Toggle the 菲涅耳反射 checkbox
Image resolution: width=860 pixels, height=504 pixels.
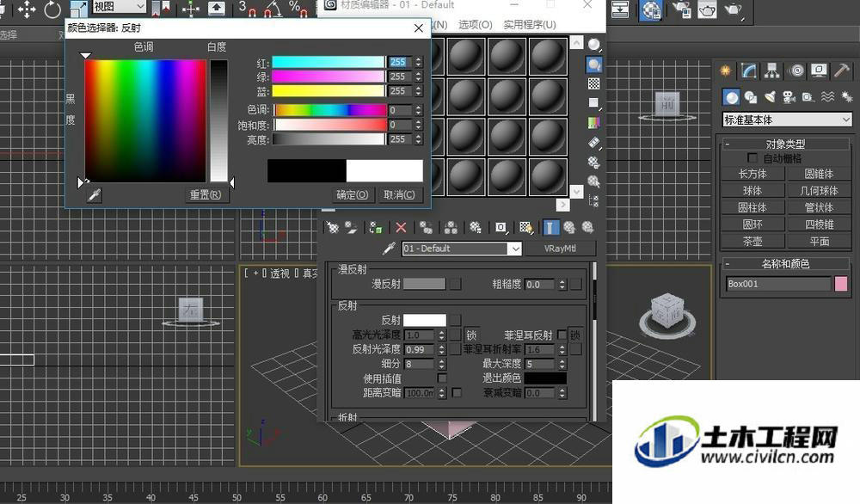tap(562, 334)
